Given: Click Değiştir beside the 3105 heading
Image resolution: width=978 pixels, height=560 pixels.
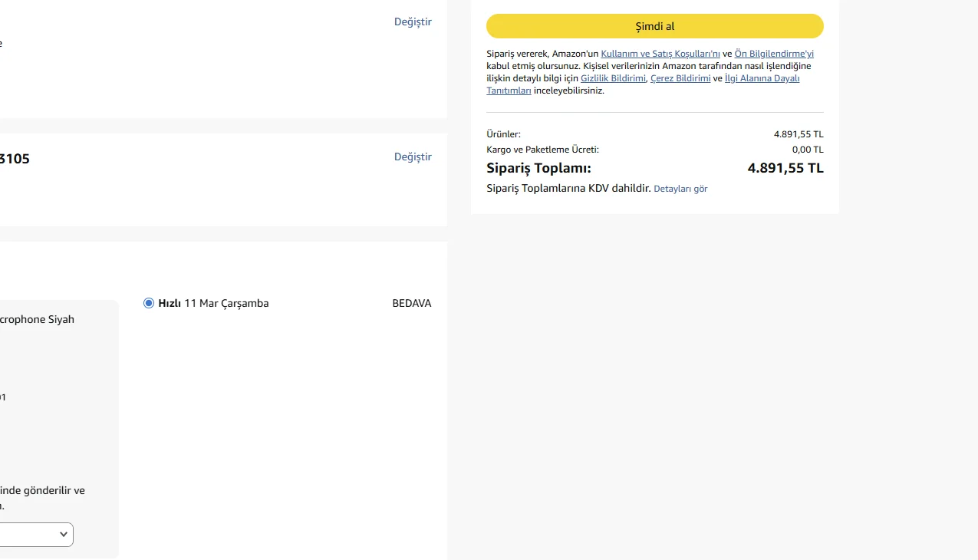Looking at the screenshot, I should coord(413,156).
